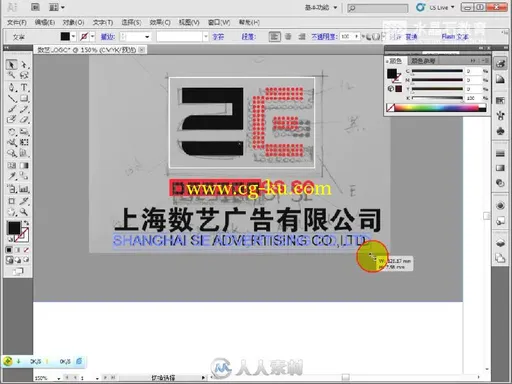Set paint mode to None button

tap(26, 249)
